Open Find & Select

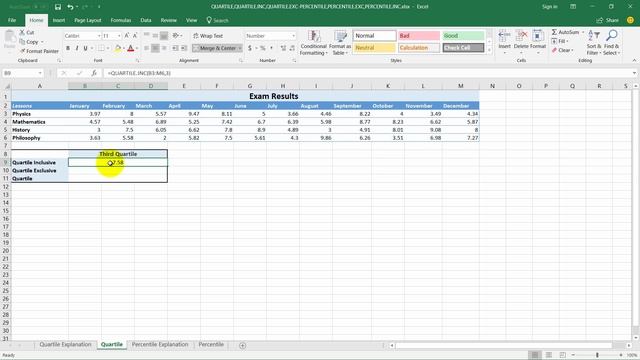[x=611, y=42]
